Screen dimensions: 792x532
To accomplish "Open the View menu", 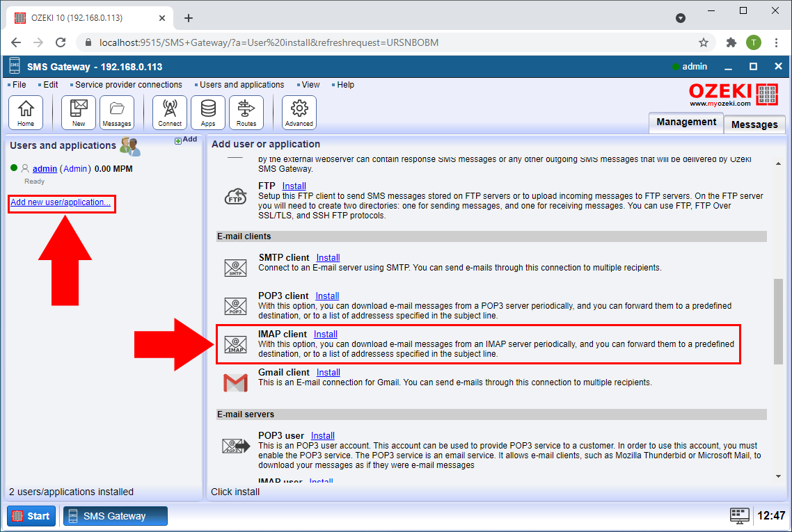I will coord(310,85).
